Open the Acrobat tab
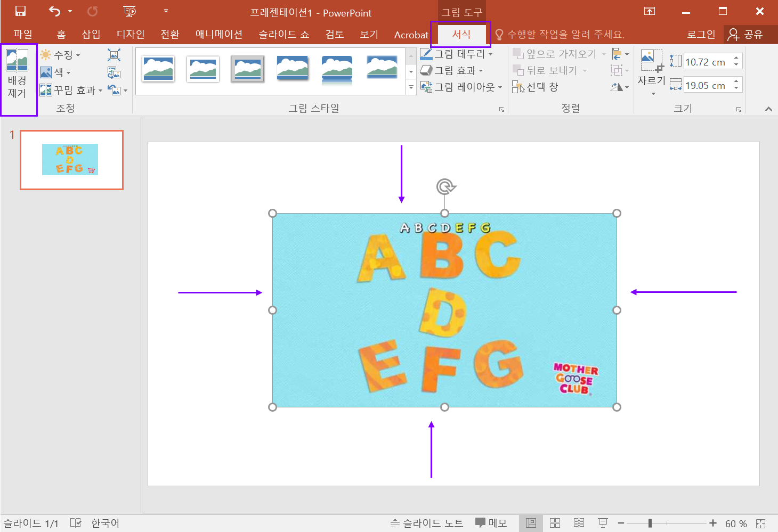This screenshot has width=778, height=532. [411, 35]
